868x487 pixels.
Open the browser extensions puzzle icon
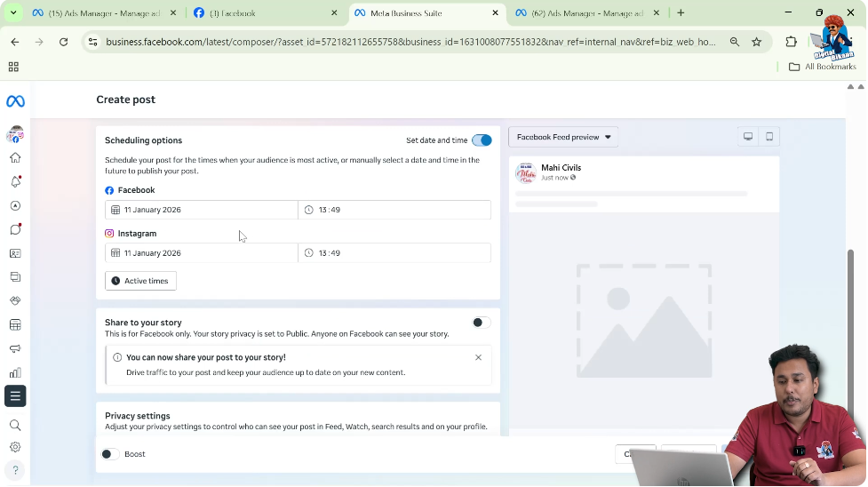[791, 42]
